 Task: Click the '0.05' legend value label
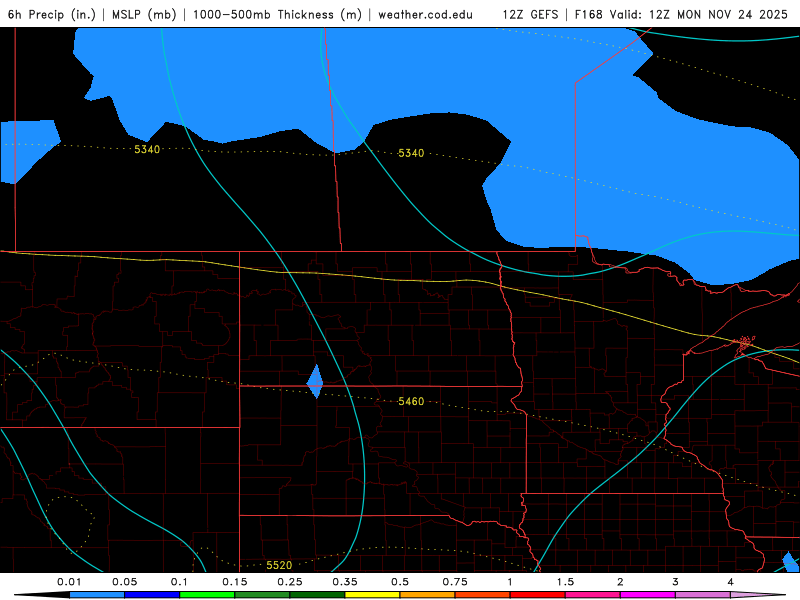(124, 582)
